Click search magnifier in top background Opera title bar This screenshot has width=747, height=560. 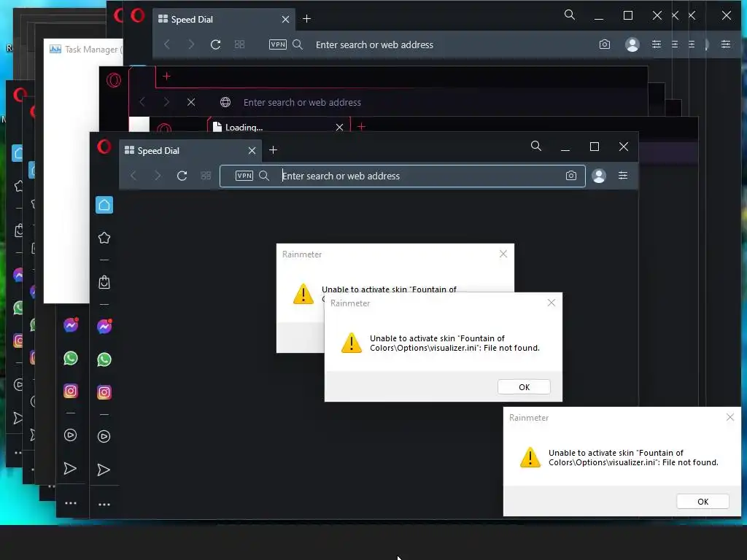(x=569, y=15)
